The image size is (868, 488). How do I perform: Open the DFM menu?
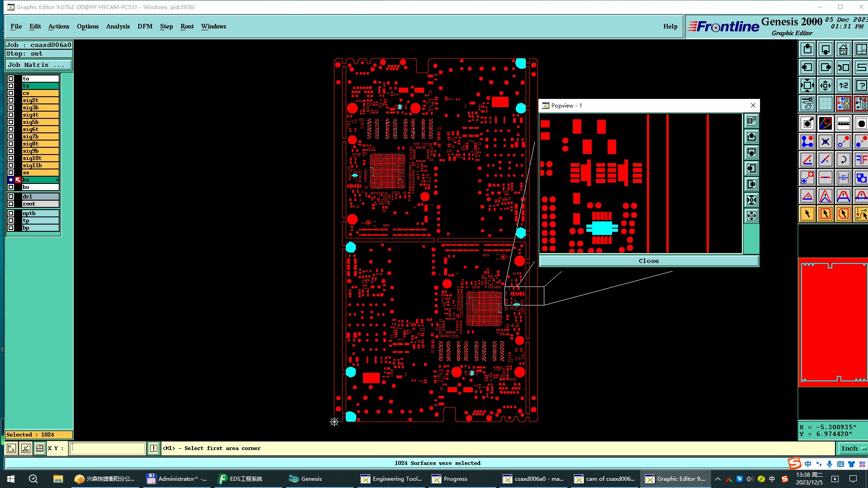145,26
